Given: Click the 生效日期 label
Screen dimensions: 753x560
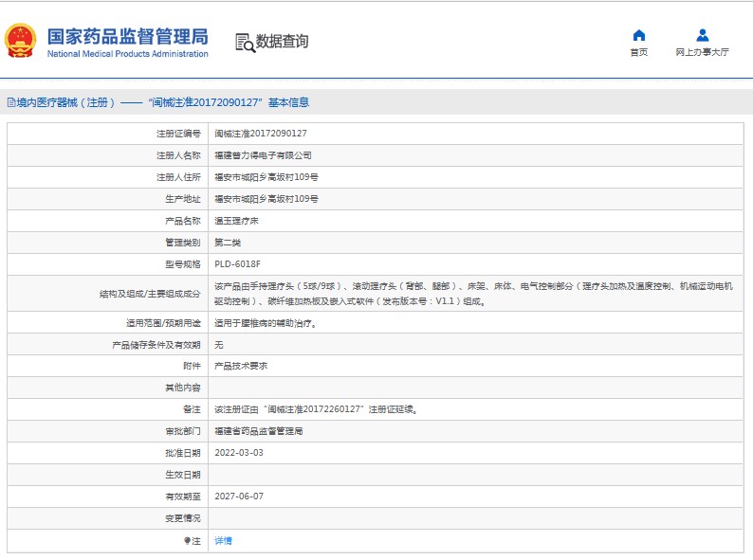Looking at the screenshot, I should tap(182, 475).
